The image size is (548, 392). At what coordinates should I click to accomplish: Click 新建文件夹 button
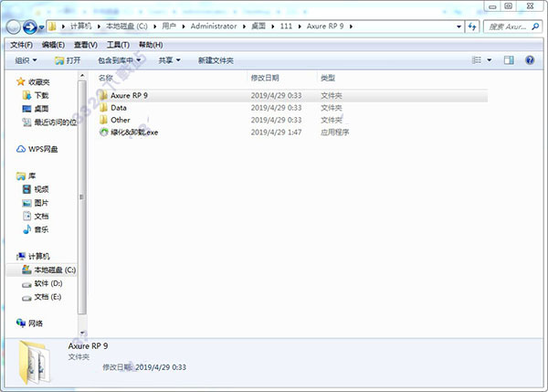[216, 60]
